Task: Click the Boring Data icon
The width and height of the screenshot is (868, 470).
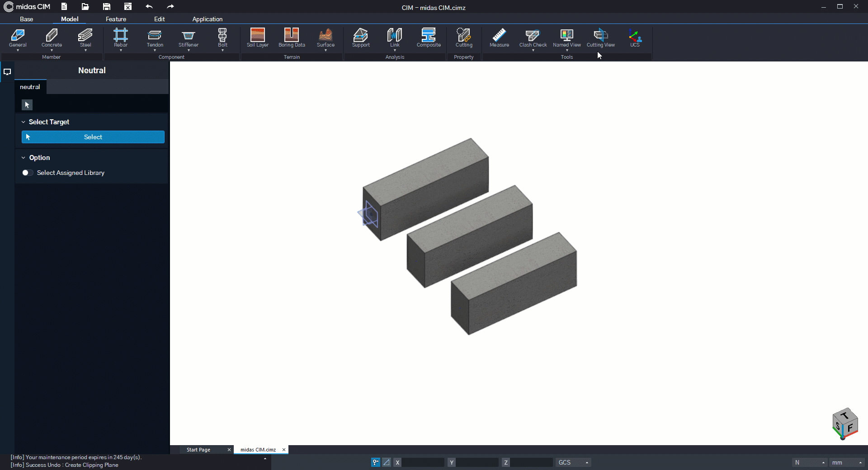Action: pyautogui.click(x=292, y=38)
